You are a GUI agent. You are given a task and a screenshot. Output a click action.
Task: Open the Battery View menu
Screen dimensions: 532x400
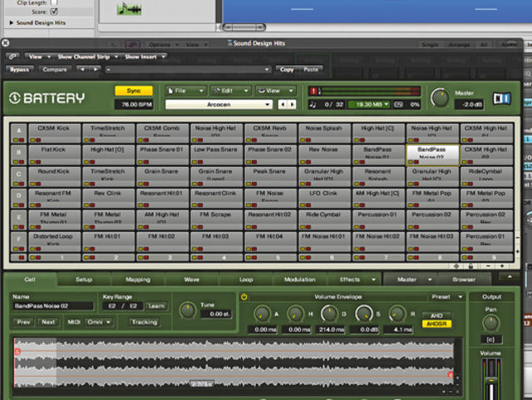275,91
